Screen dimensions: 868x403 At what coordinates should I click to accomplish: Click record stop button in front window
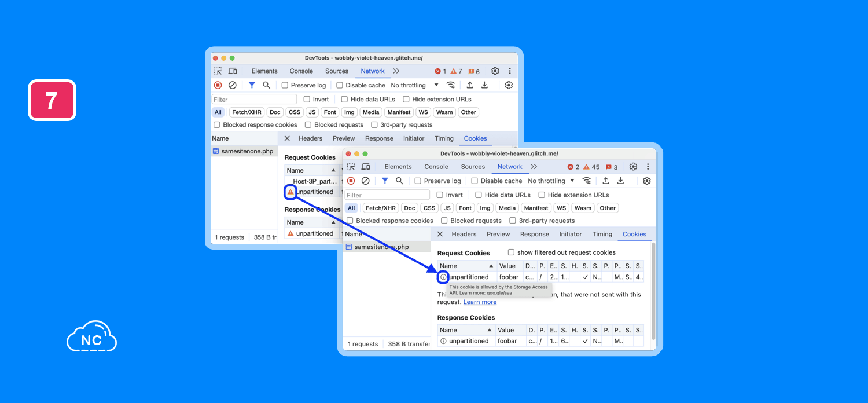[351, 181]
